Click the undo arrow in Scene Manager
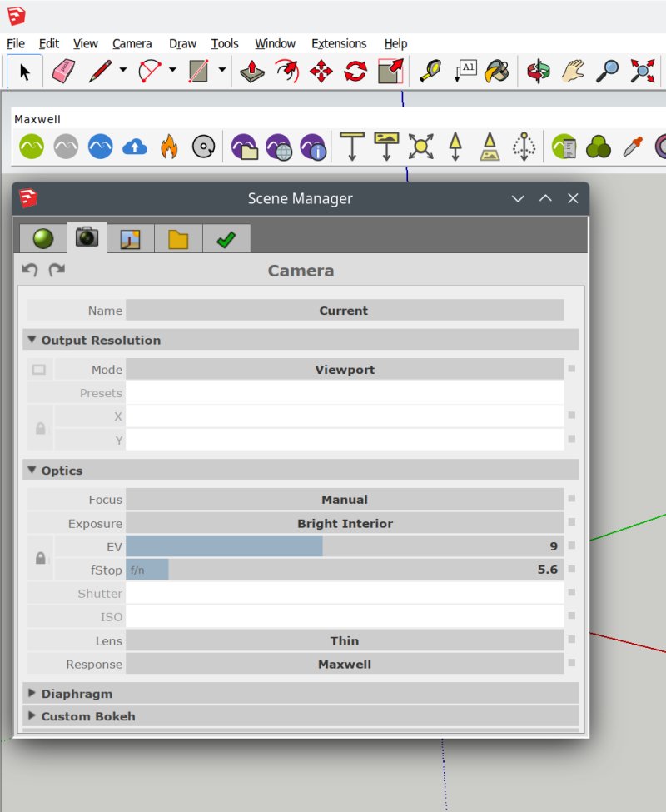Screen dimensions: 666x812 coord(30,270)
